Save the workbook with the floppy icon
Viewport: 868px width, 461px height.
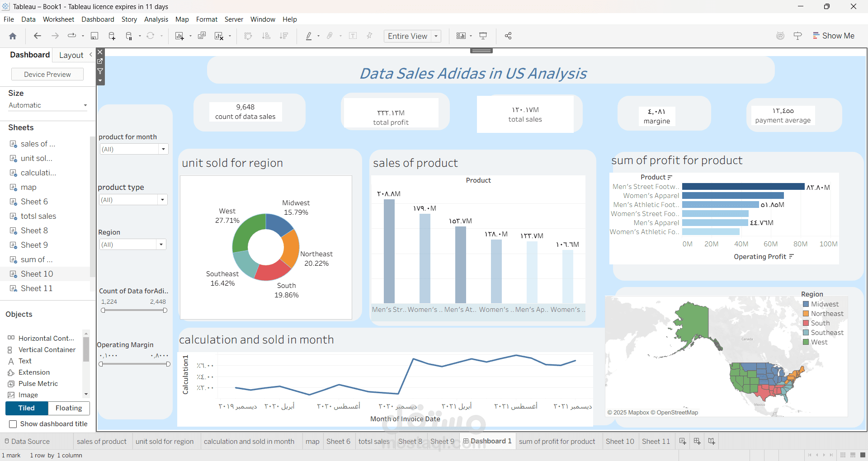[94, 36]
